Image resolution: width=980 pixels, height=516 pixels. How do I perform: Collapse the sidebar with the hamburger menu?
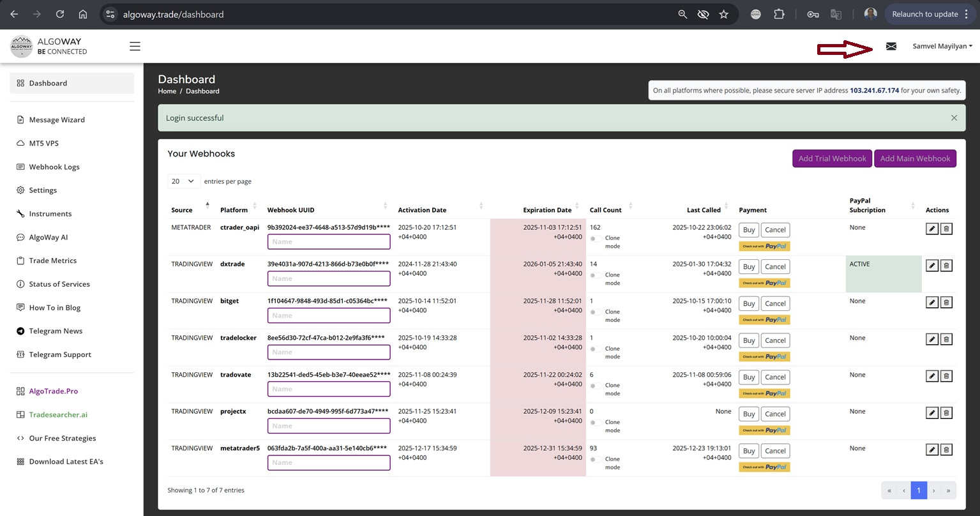(x=134, y=46)
